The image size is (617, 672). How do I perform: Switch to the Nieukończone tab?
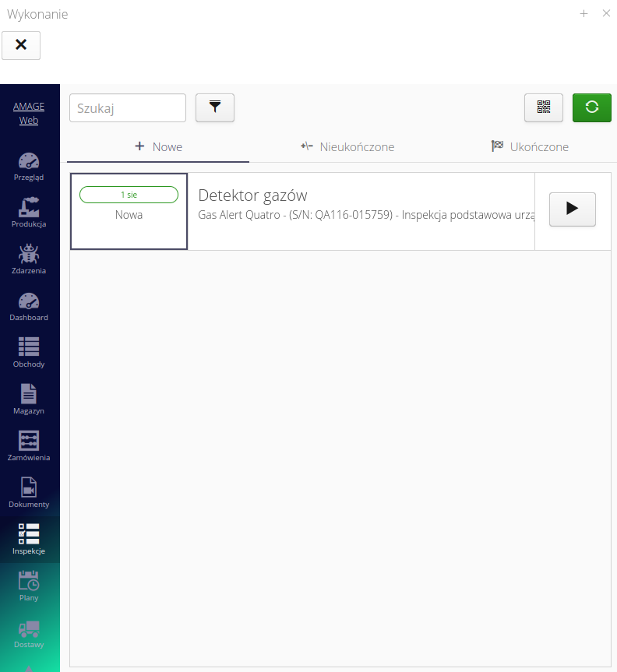pos(347,147)
